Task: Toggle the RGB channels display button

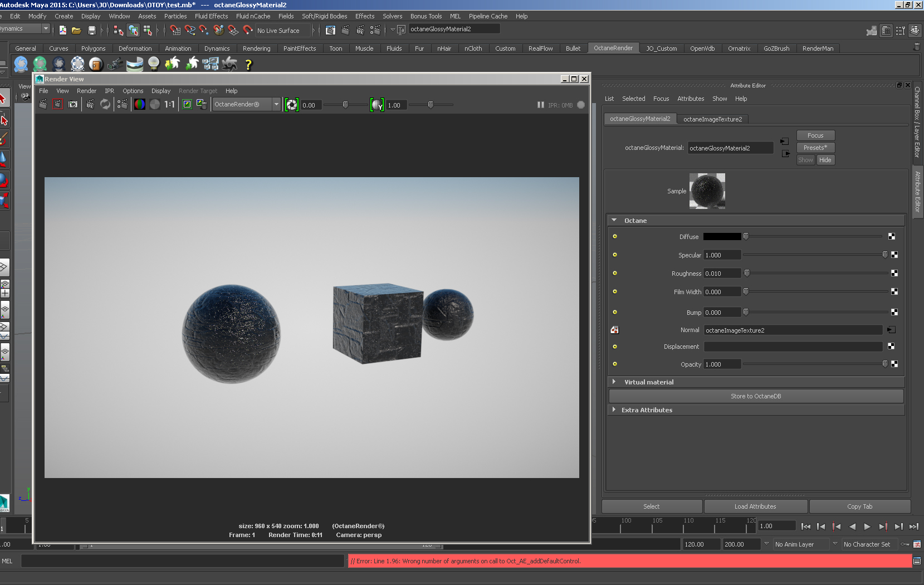Action: tap(140, 104)
